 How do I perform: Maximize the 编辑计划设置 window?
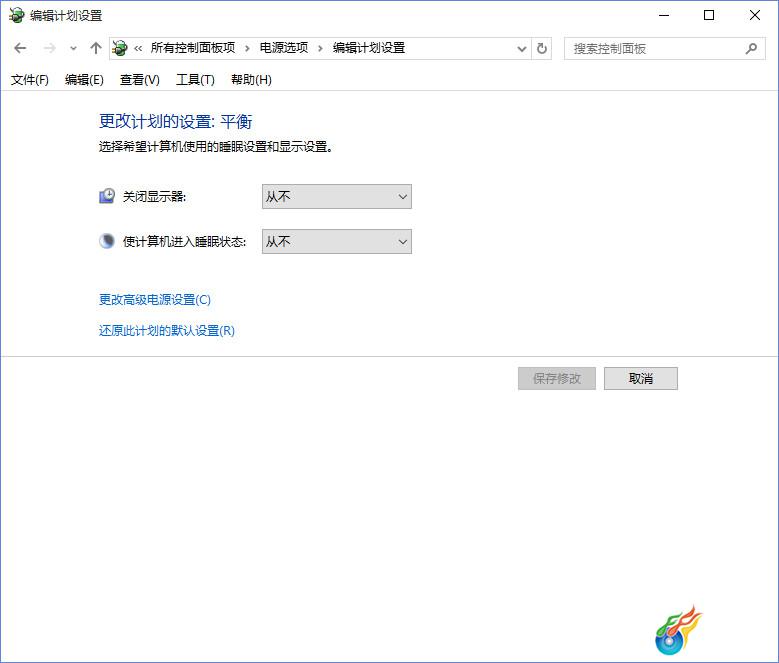(709, 15)
